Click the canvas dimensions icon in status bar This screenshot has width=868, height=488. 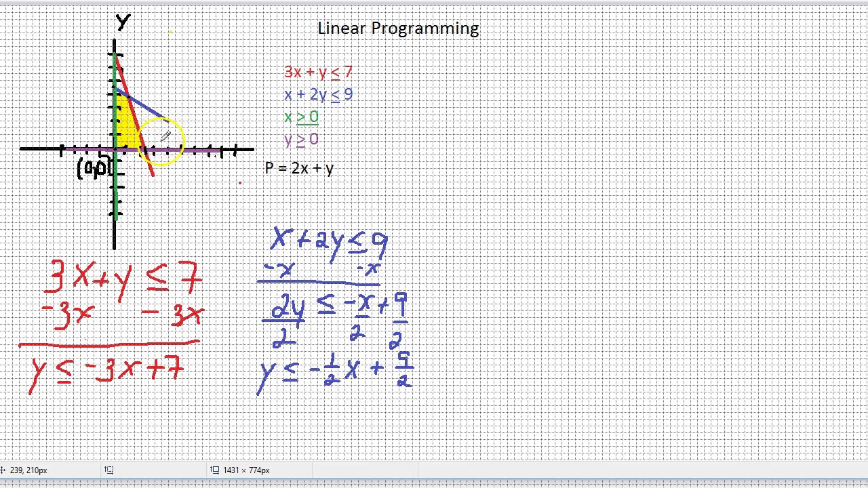click(x=214, y=470)
